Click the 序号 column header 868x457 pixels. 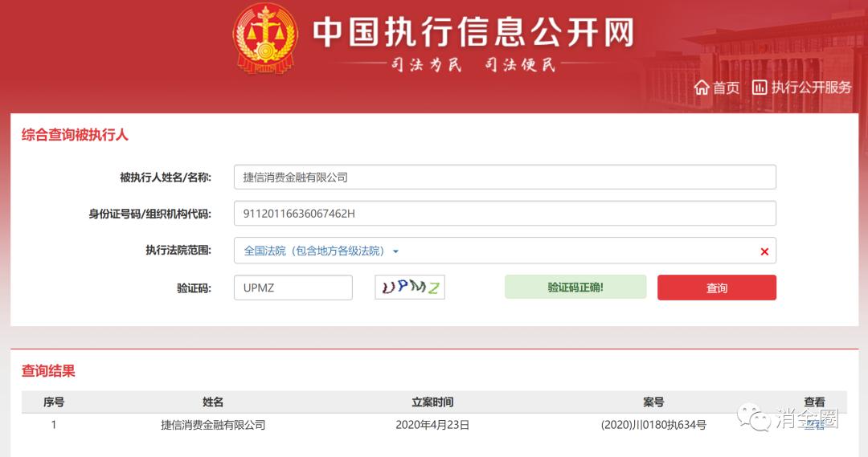pyautogui.click(x=54, y=402)
